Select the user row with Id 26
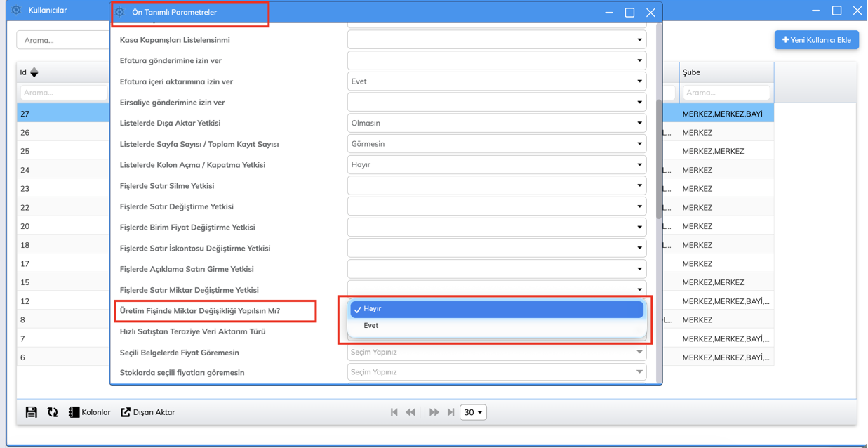Screen dimensions: 868x448 (63, 133)
